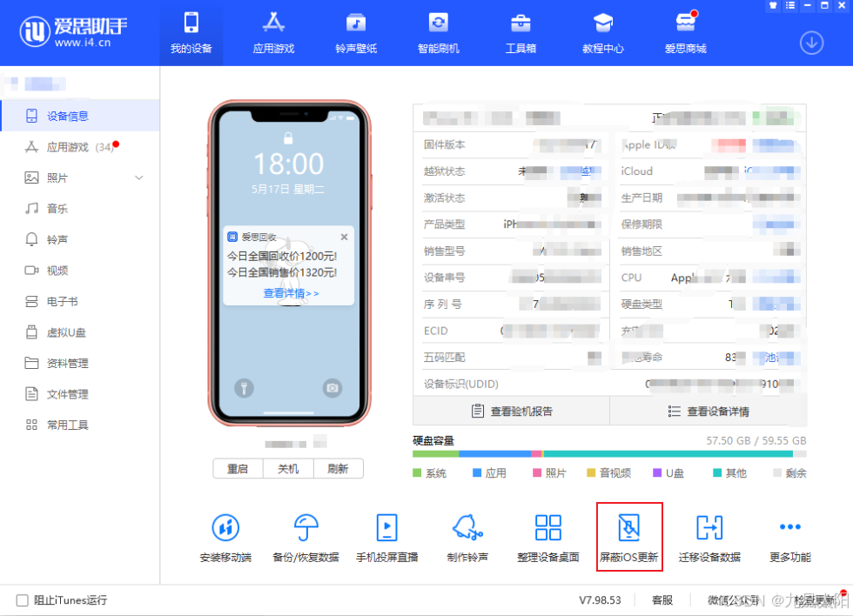This screenshot has width=853, height=616.
Task: Open 查看设备详情
Action: (709, 411)
